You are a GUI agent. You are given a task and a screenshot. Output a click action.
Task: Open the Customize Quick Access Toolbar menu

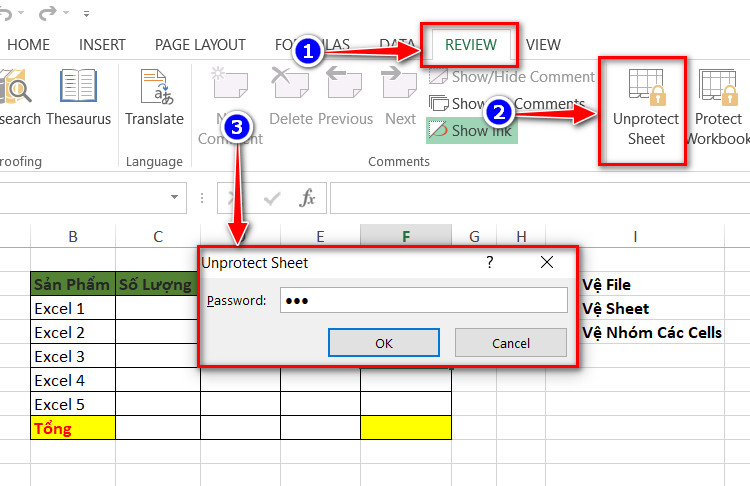[86, 14]
